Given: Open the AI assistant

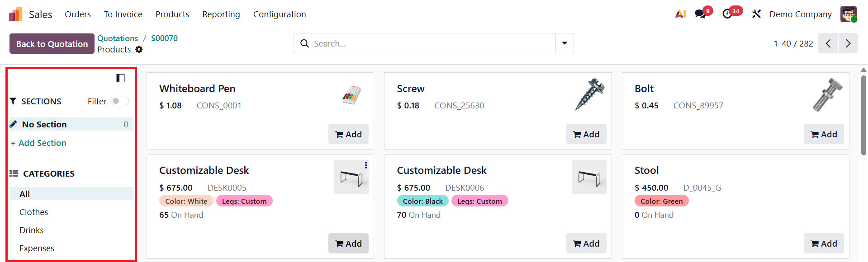Looking at the screenshot, I should click(x=680, y=14).
